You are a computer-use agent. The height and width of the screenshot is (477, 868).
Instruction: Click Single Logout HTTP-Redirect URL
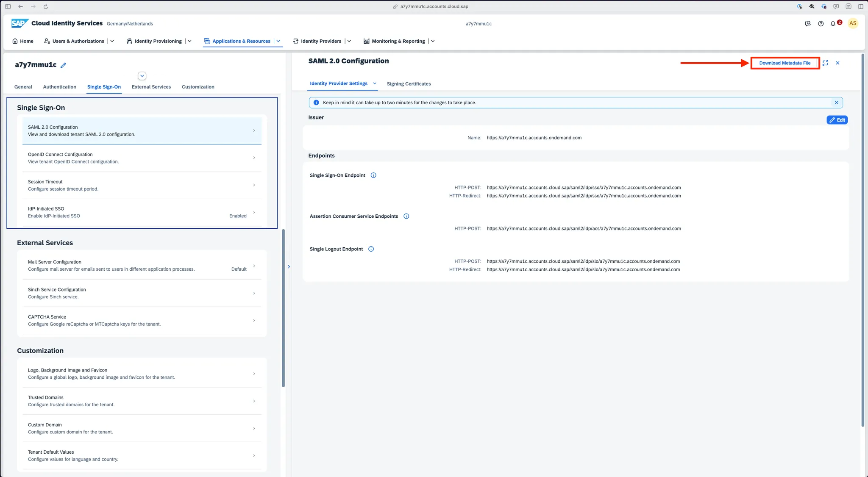point(583,269)
